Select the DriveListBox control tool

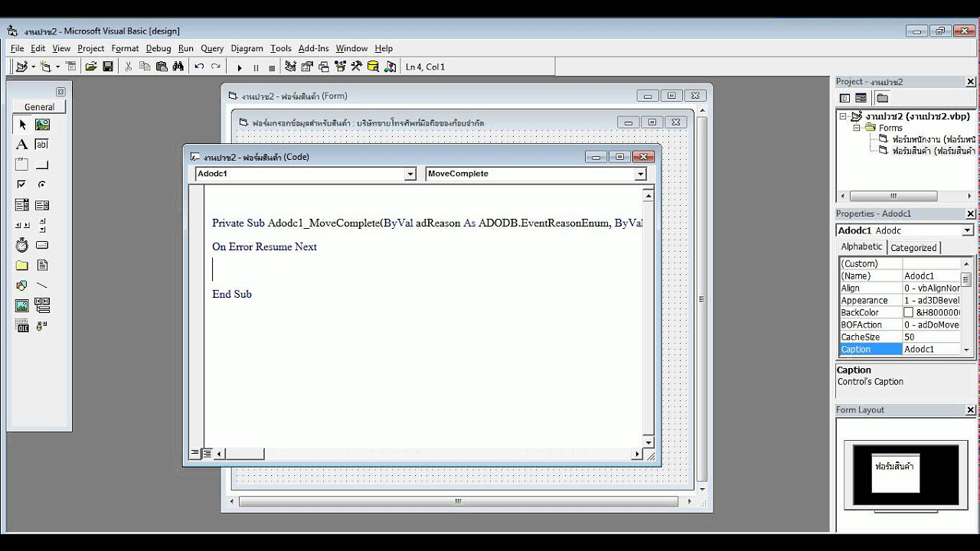click(42, 245)
